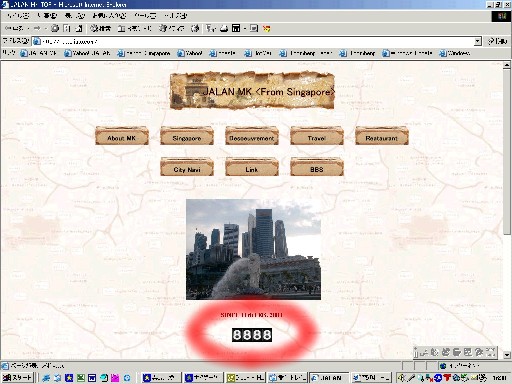Refresh the page using the toolbar icon
512x384 pixels.
pyautogui.click(x=67, y=29)
